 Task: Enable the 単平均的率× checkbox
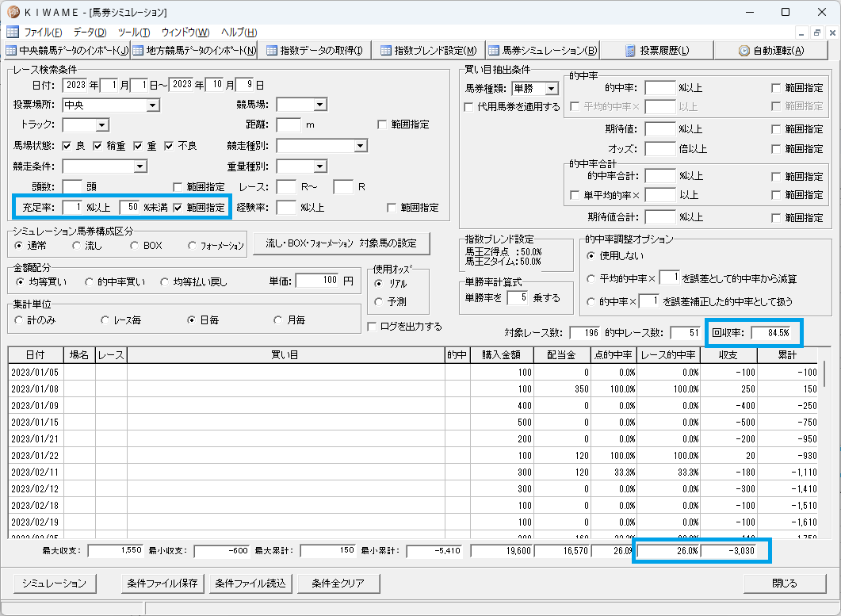click(574, 195)
